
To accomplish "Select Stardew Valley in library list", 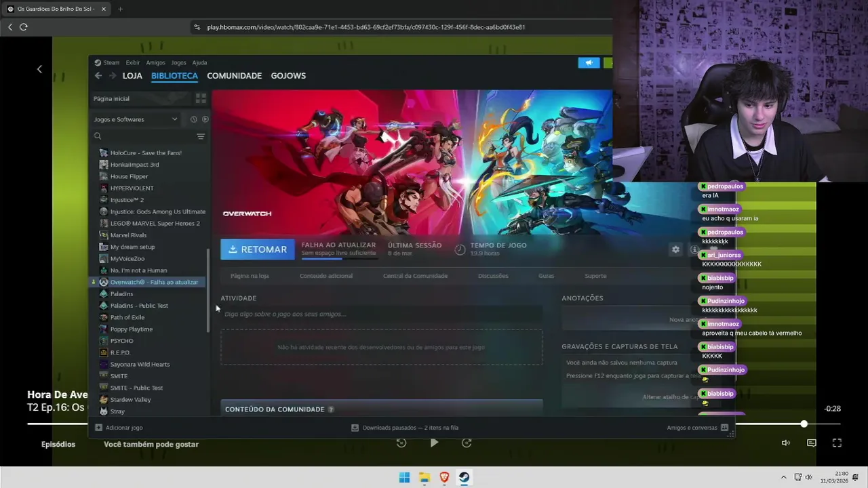I will 130,400.
